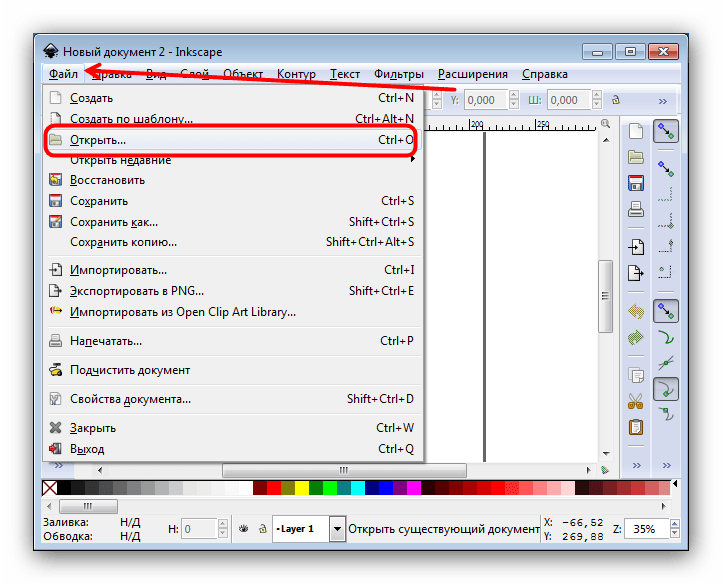The image size is (722, 584).
Task: Toggle snap to cusp nodes
Action: (666, 389)
